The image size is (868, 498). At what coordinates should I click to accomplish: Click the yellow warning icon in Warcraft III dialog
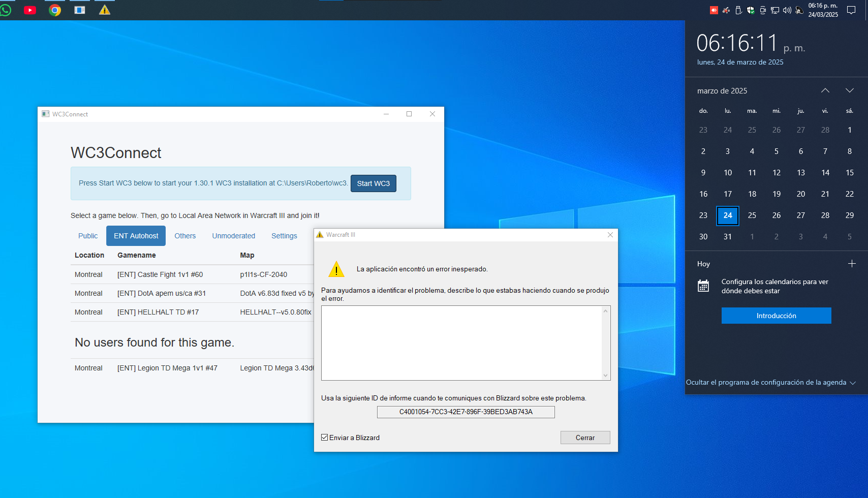coord(336,269)
